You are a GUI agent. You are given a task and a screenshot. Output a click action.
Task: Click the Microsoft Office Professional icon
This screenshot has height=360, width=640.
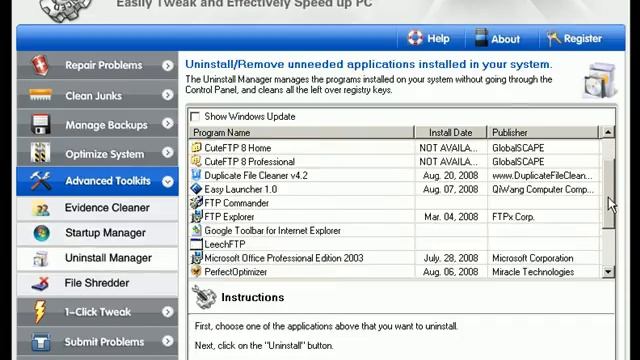point(196,258)
